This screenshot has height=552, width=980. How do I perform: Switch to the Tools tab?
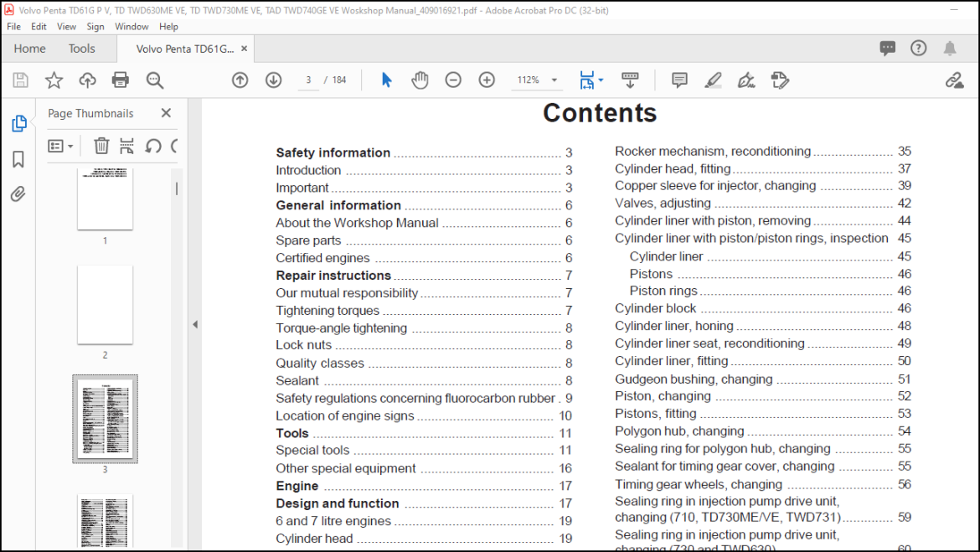[x=82, y=49]
